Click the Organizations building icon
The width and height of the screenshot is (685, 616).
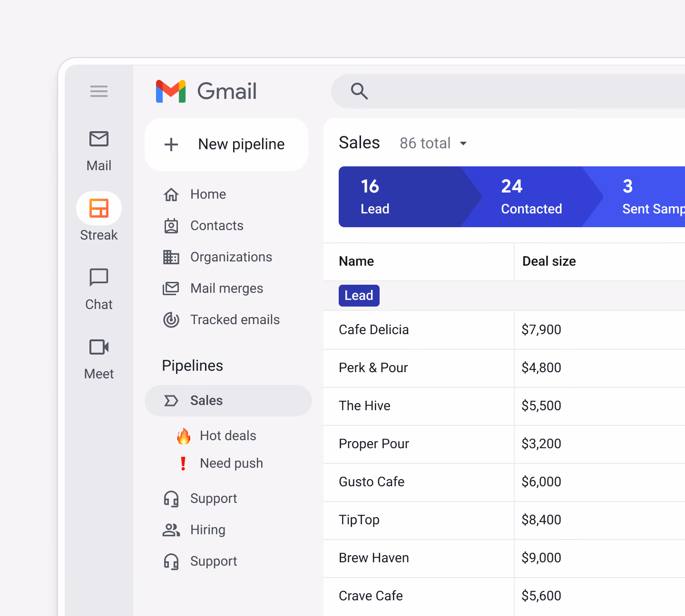coord(171,257)
